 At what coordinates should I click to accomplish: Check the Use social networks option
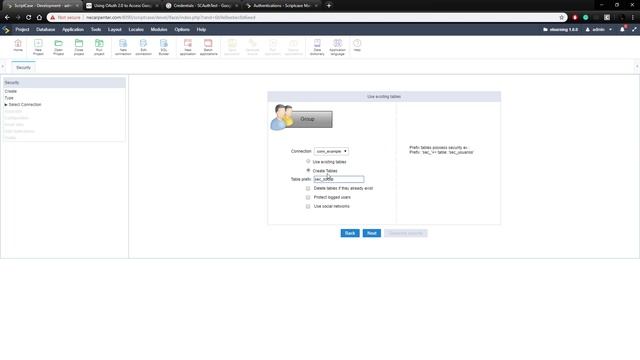308,206
